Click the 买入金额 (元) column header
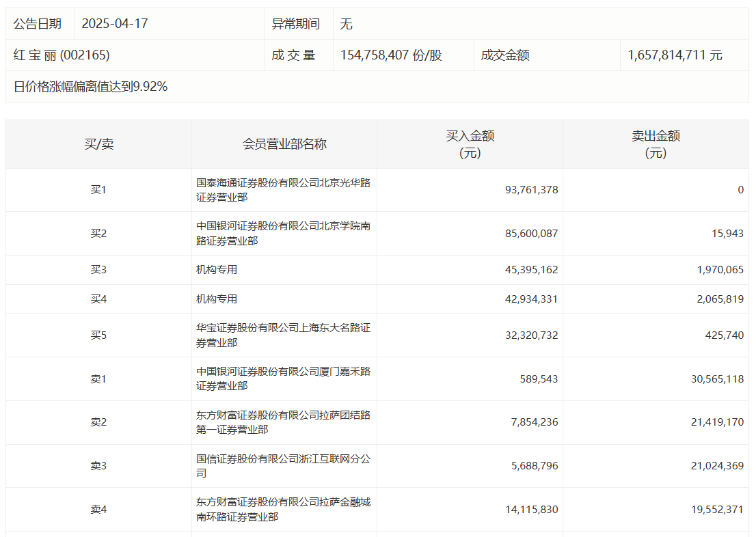Image resolution: width=756 pixels, height=537 pixels. tap(470, 144)
